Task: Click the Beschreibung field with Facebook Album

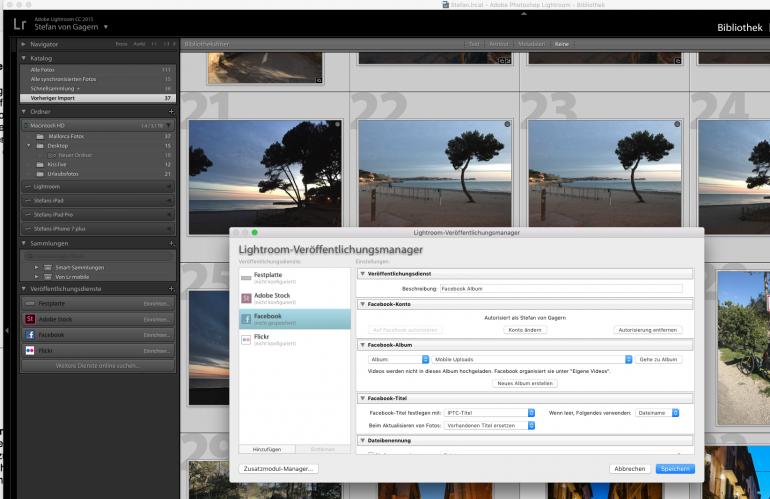Action: click(561, 289)
